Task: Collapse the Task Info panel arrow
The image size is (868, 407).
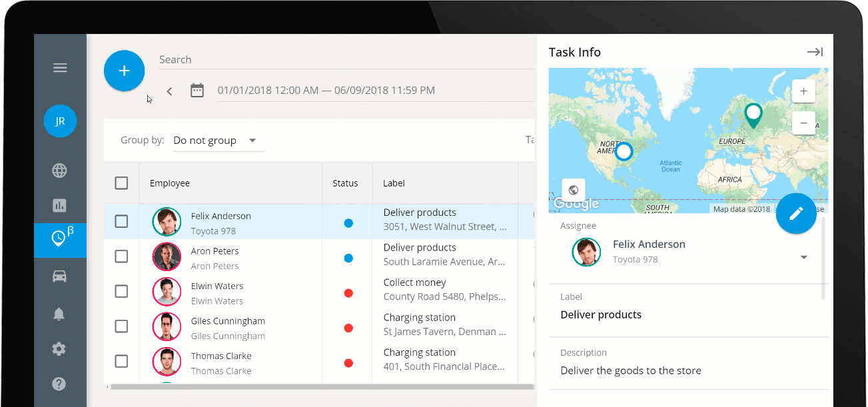Action: [815, 52]
